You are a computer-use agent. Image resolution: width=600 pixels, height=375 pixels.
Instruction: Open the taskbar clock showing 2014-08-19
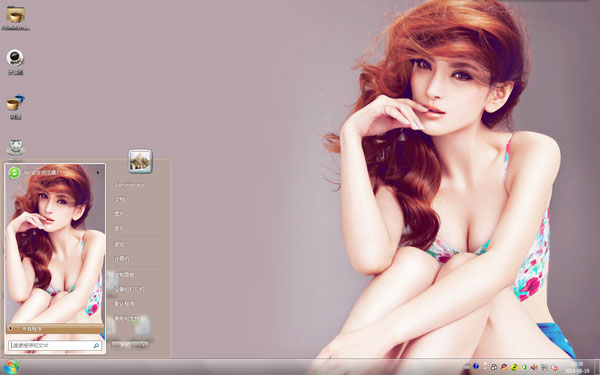577,367
